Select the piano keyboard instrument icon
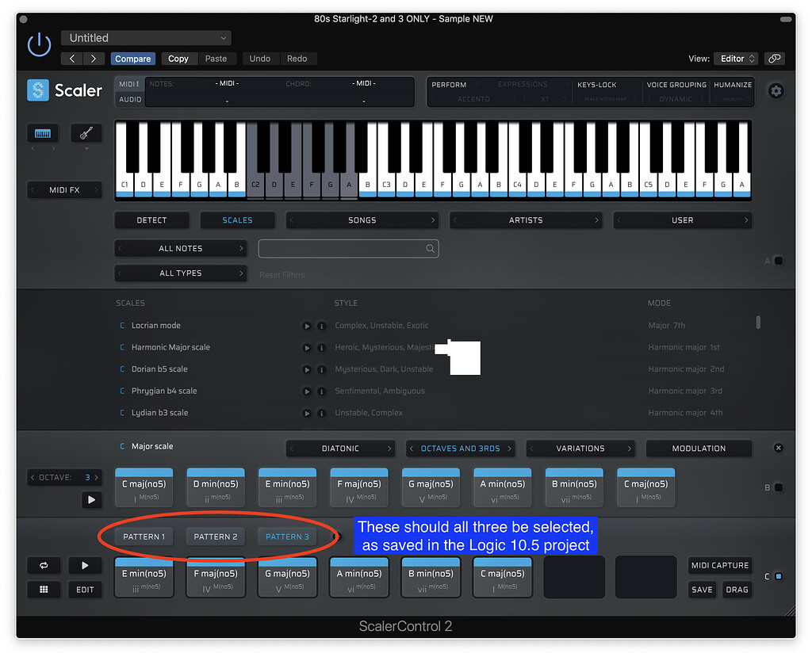 point(42,132)
